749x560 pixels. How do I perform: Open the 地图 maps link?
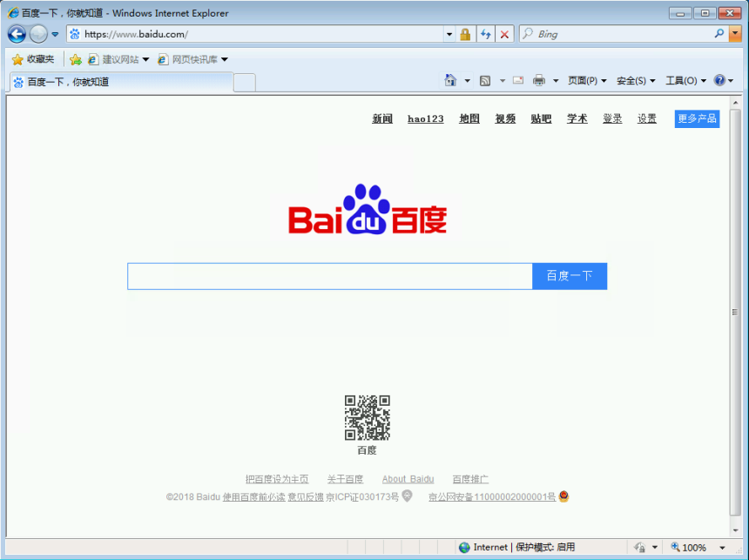point(469,118)
